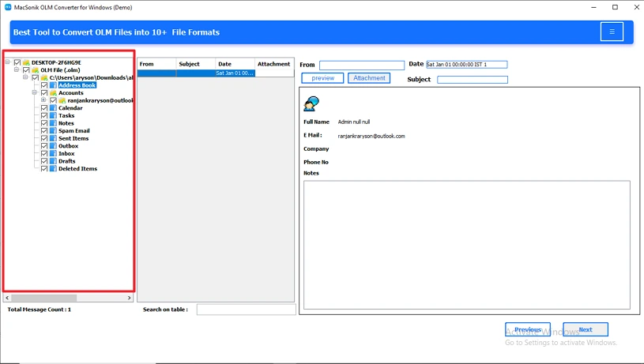Uncheck the OLM File (.olm) checkbox

[x=26, y=70]
